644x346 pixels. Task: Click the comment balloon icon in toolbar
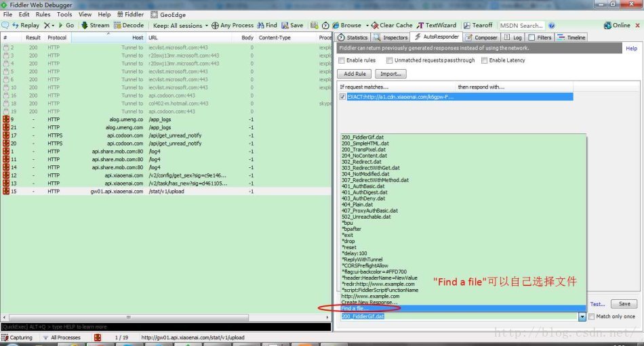point(5,25)
